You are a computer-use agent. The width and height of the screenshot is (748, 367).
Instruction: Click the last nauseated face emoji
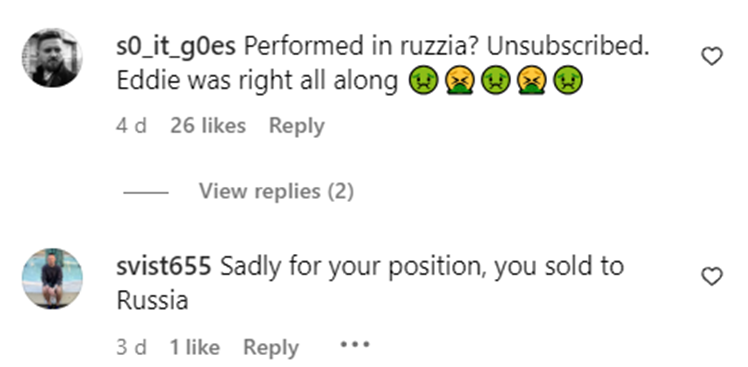pyautogui.click(x=568, y=81)
